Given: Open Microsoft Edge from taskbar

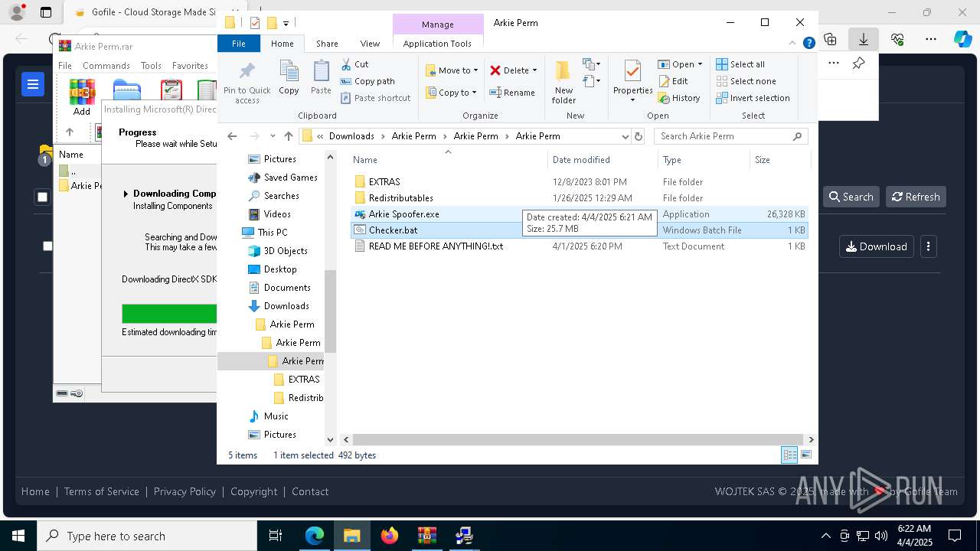Looking at the screenshot, I should [315, 536].
